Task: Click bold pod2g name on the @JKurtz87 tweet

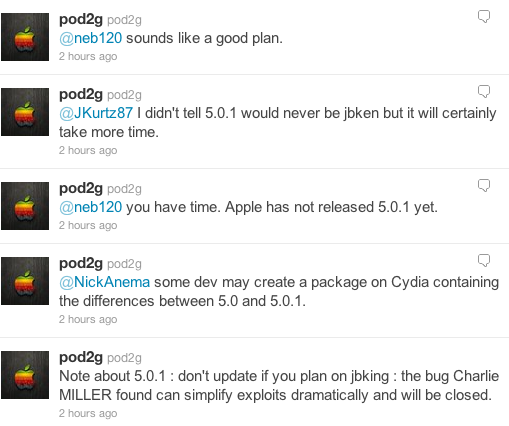Action: [x=81, y=95]
